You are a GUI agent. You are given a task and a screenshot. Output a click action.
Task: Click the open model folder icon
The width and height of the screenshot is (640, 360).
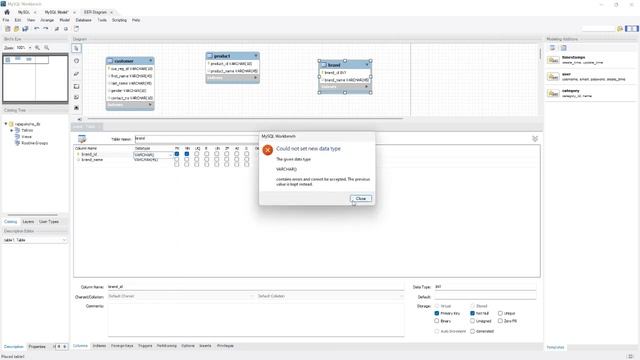tap(16, 29)
